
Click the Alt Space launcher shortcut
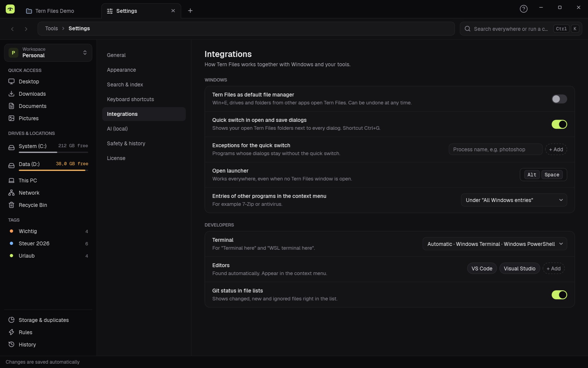[x=543, y=175]
